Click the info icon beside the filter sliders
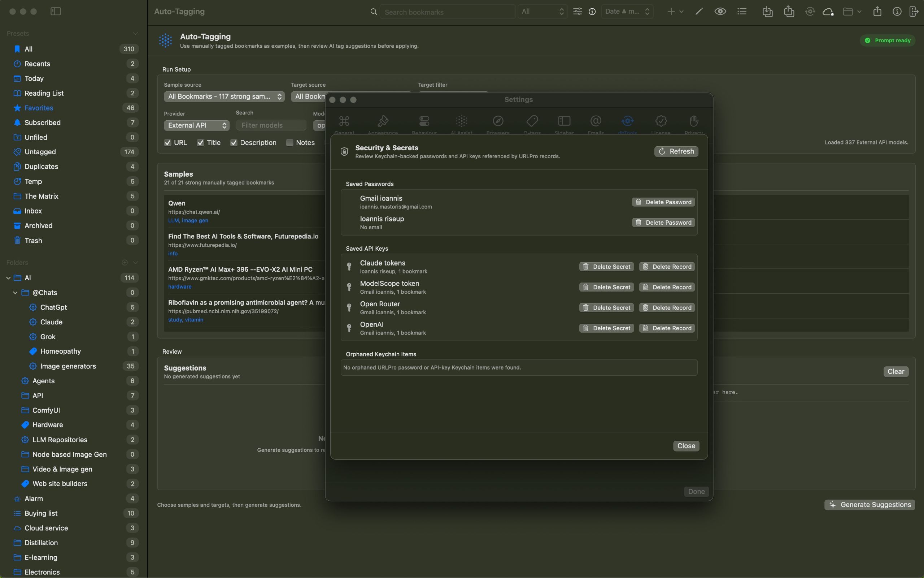The image size is (924, 578). pyautogui.click(x=592, y=12)
